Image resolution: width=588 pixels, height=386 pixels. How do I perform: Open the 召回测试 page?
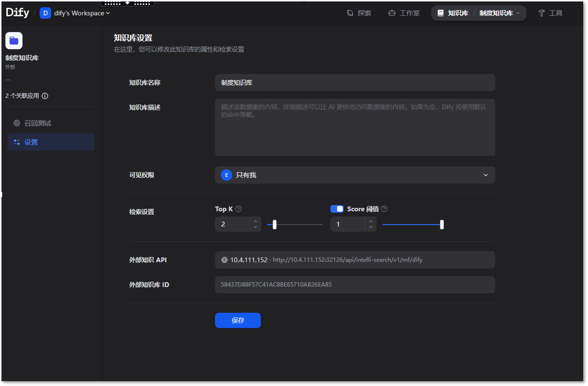click(x=38, y=123)
